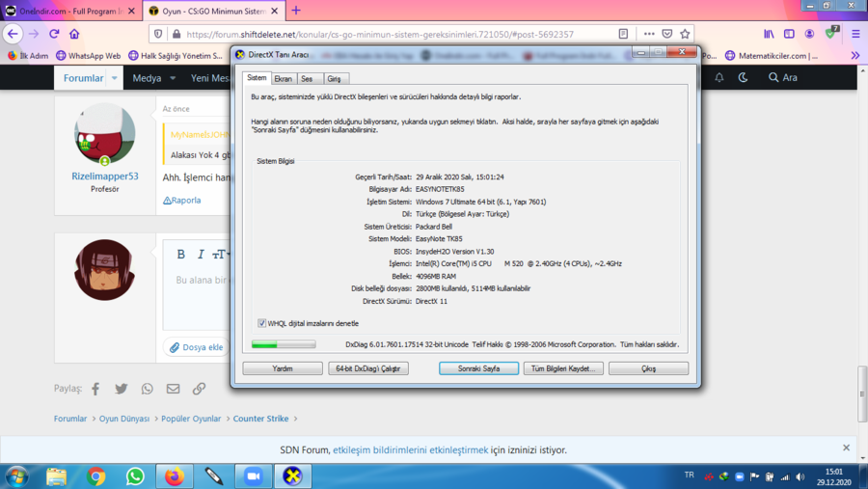Open Oyun Dünyası breadcrumb link
Viewport: 868px width, 489px height.
tap(124, 419)
